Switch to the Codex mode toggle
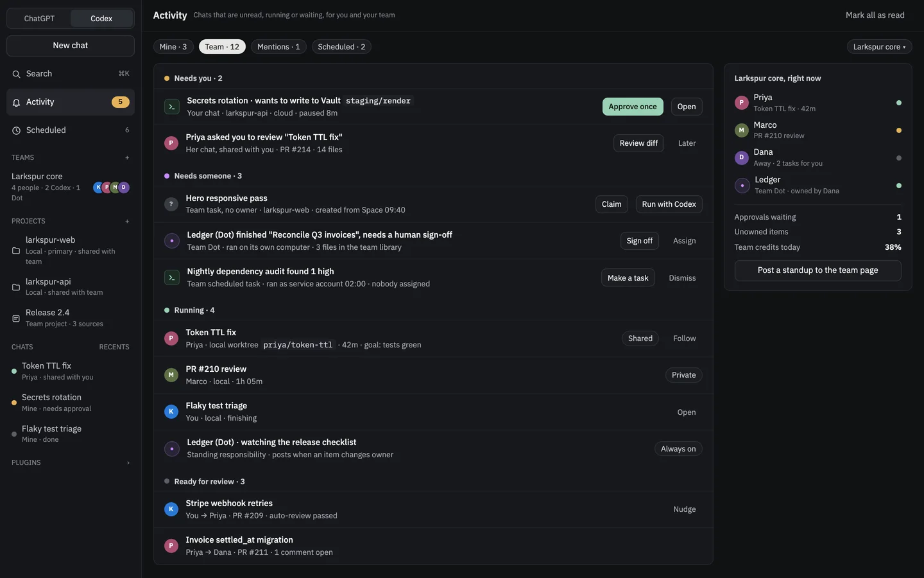Screen dimensions: 924x578 101,19
